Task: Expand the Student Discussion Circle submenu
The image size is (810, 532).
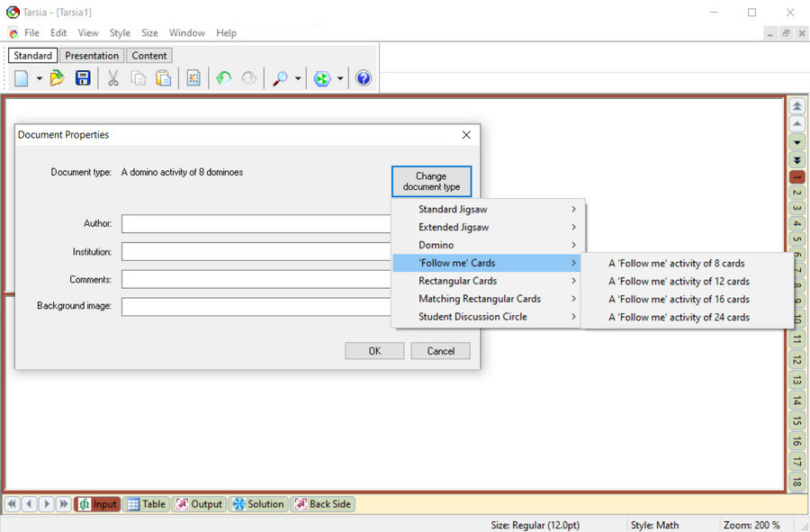Action: coord(487,317)
